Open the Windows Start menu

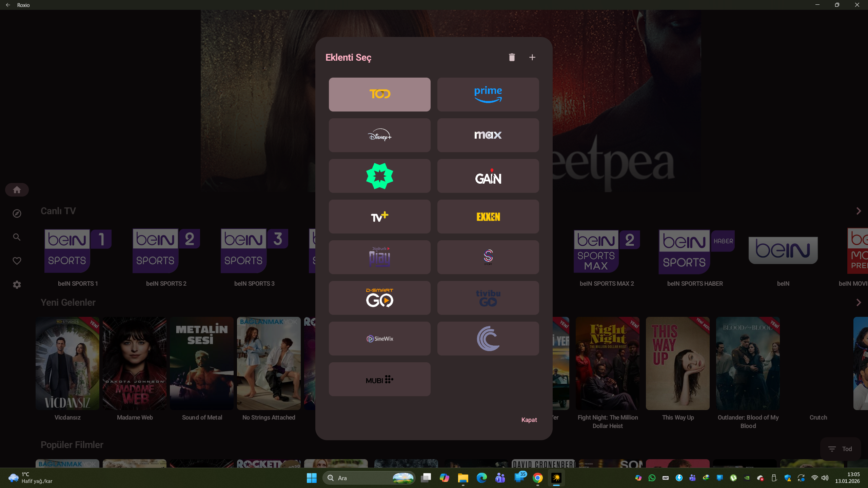(x=312, y=478)
